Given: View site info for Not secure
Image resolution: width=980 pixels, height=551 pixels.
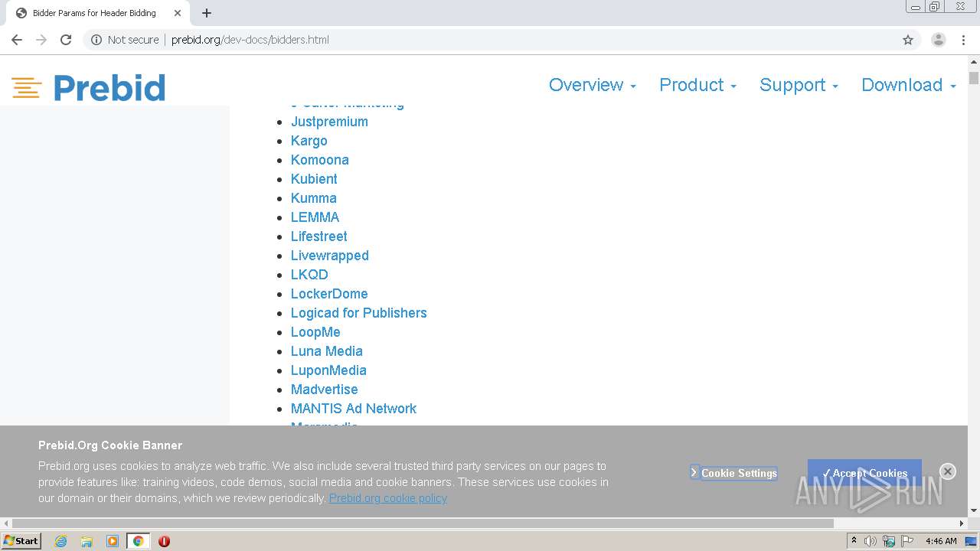Looking at the screenshot, I should click(125, 40).
